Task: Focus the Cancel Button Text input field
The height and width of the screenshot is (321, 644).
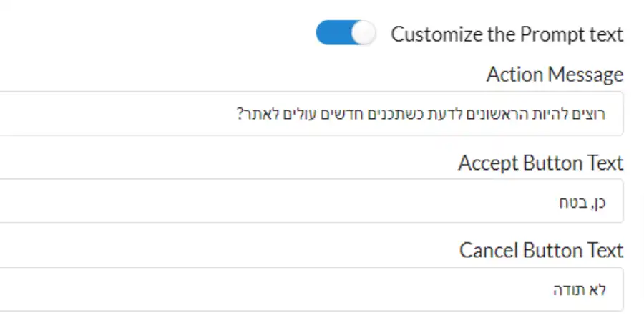Action: [x=311, y=289]
